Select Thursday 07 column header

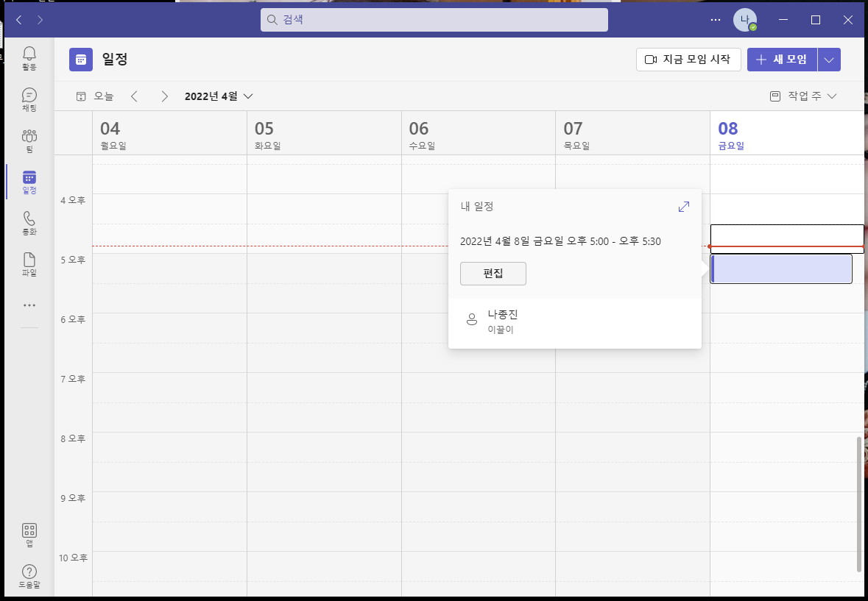(x=632, y=133)
